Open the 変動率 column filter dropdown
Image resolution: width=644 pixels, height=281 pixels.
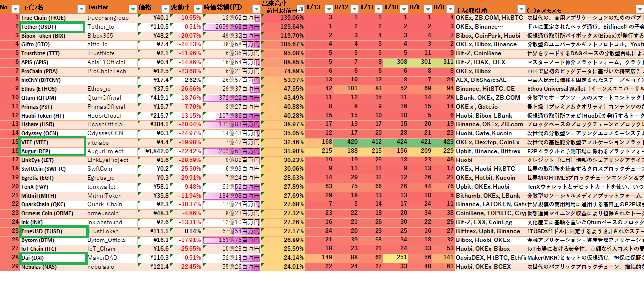coord(197,9)
